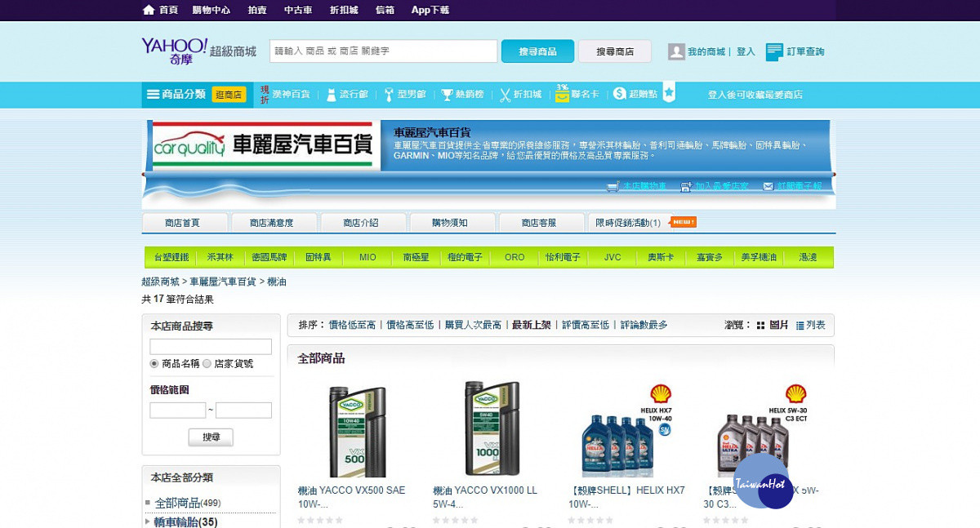
Task: Open the 漢神百貨 link
Action: pos(291,95)
